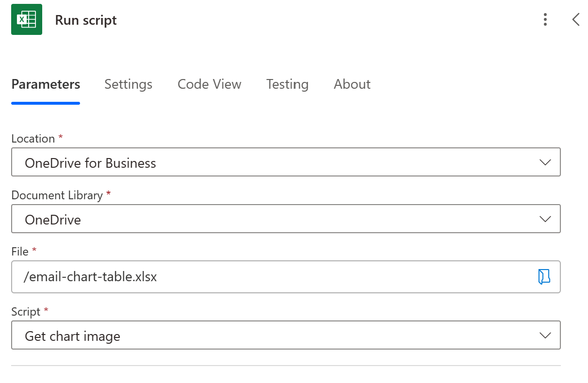Switch to the Testing tab

coord(287,84)
